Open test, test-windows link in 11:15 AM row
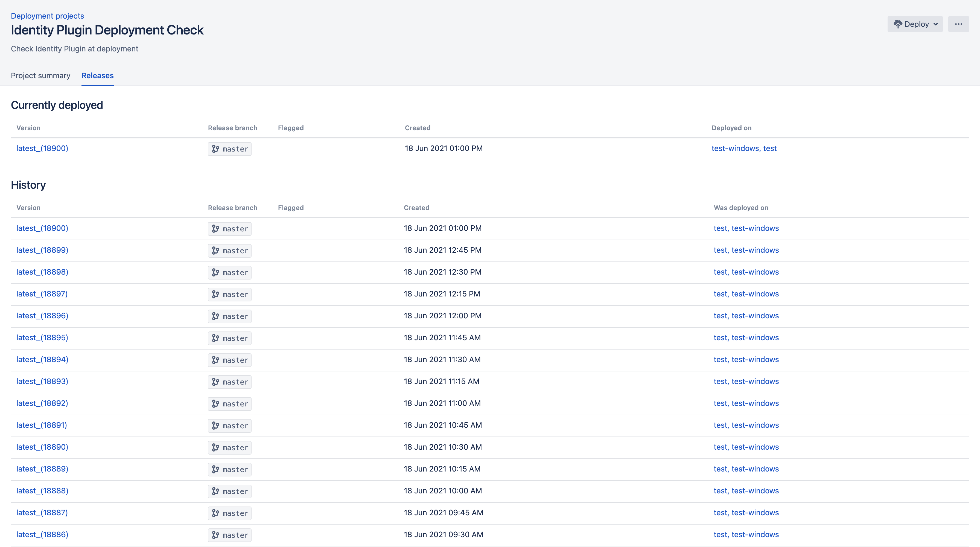The image size is (980, 547). tap(746, 381)
